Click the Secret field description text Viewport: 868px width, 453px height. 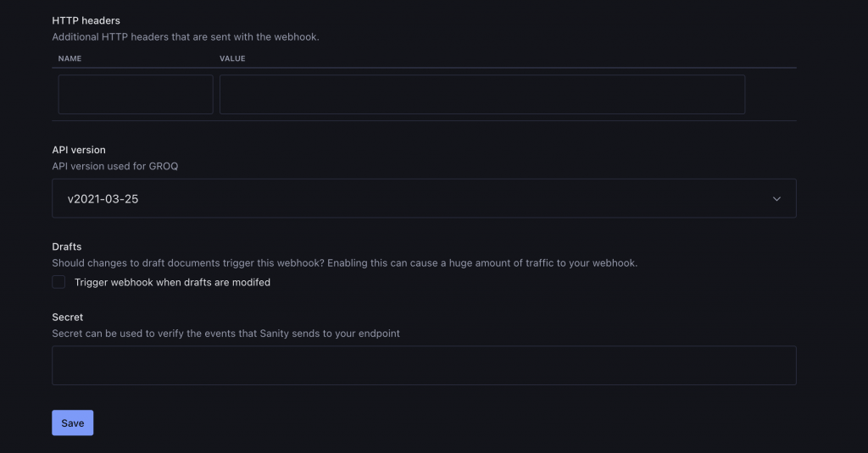(225, 334)
